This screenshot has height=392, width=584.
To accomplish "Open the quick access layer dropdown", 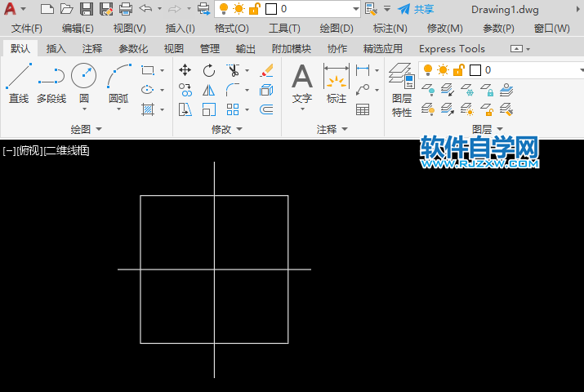I will click(x=355, y=9).
